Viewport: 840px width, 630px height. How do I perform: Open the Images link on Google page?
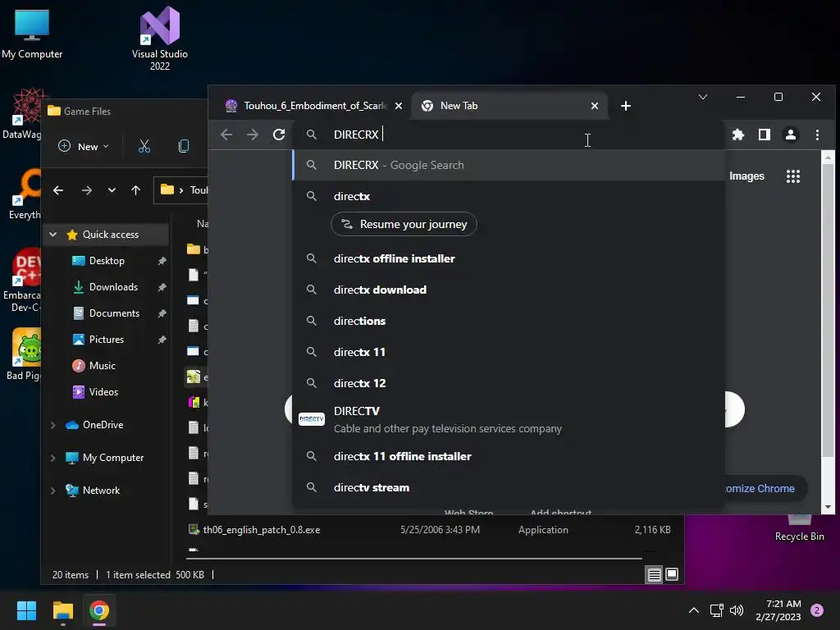coord(746,176)
